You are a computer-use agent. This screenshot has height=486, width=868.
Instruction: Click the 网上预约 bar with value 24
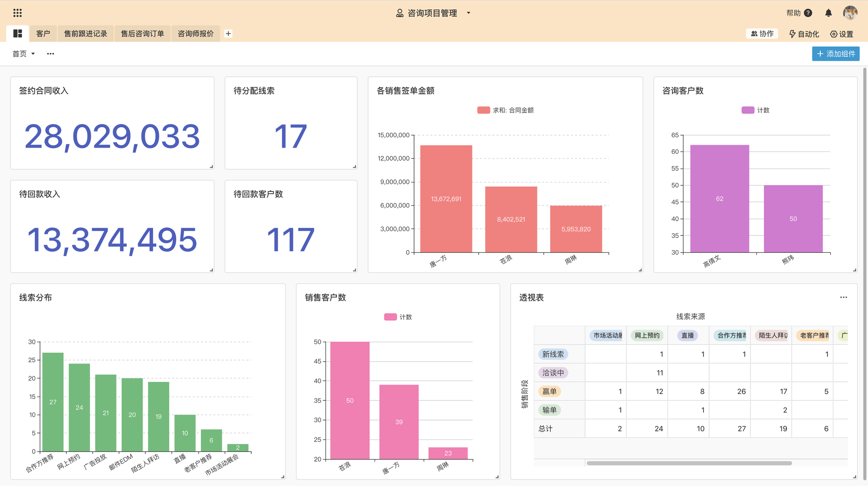click(79, 407)
